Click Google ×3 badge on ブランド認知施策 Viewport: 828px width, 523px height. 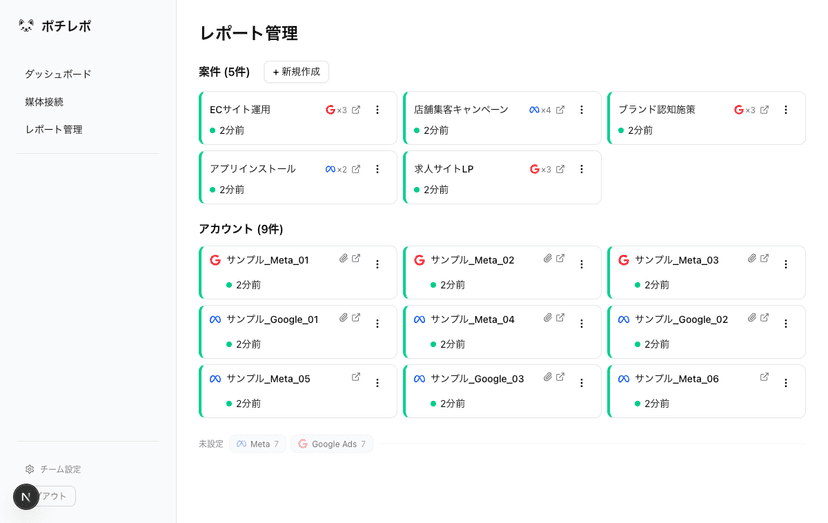(x=745, y=110)
